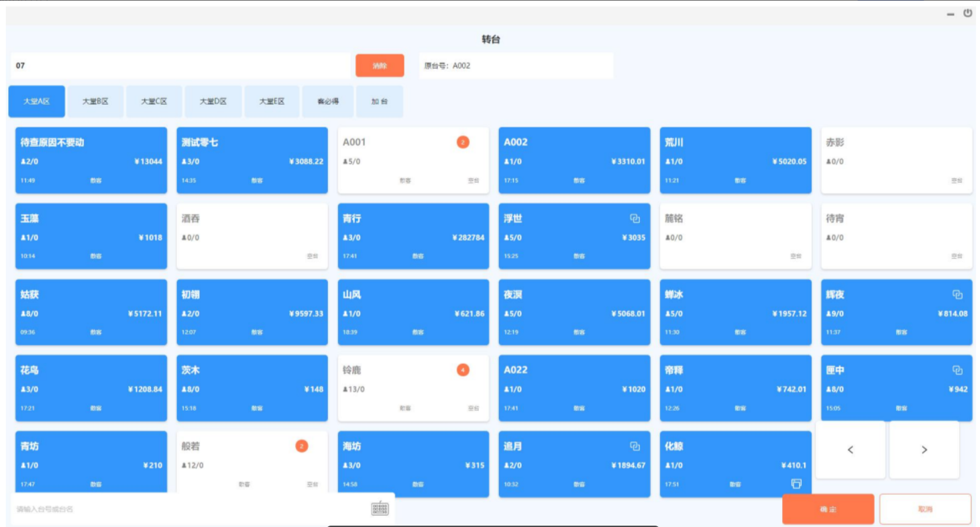Confirm transfer with the 确定 button

[828, 509]
